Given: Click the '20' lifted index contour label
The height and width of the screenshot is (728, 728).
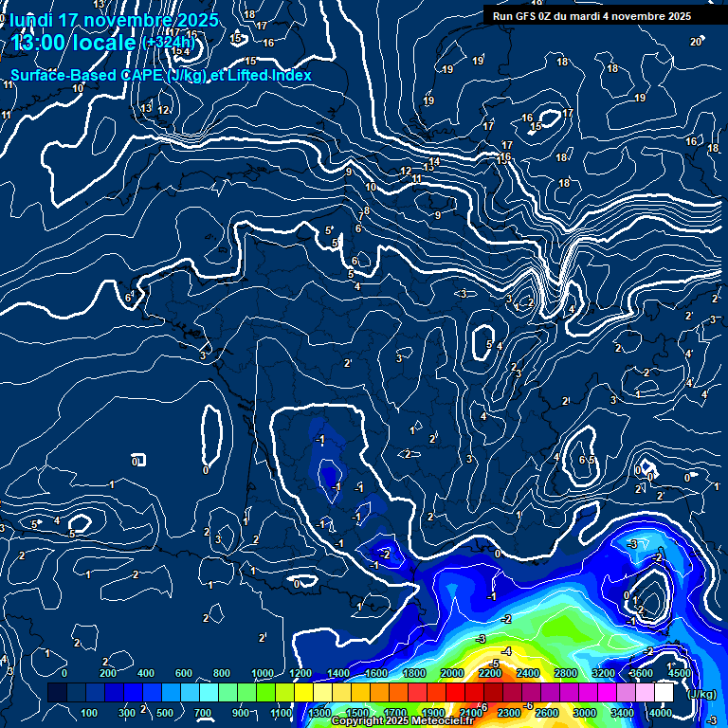Looking at the screenshot, I should point(696,43).
